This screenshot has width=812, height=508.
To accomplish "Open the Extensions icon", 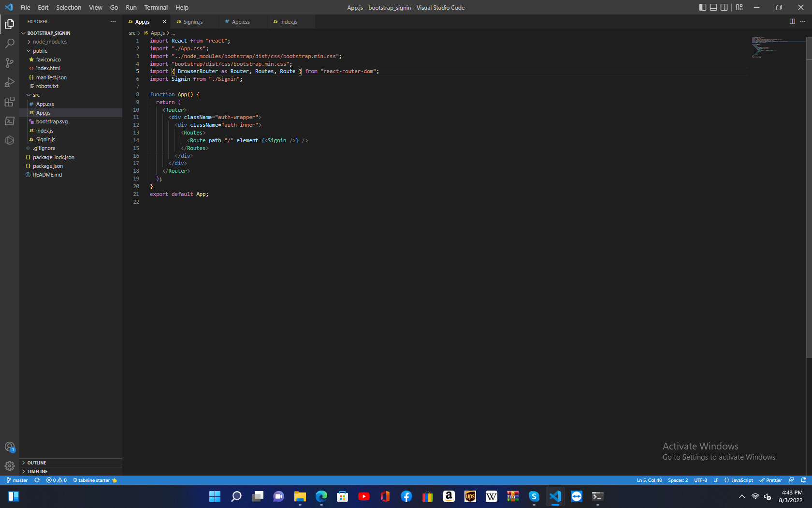I will point(9,102).
